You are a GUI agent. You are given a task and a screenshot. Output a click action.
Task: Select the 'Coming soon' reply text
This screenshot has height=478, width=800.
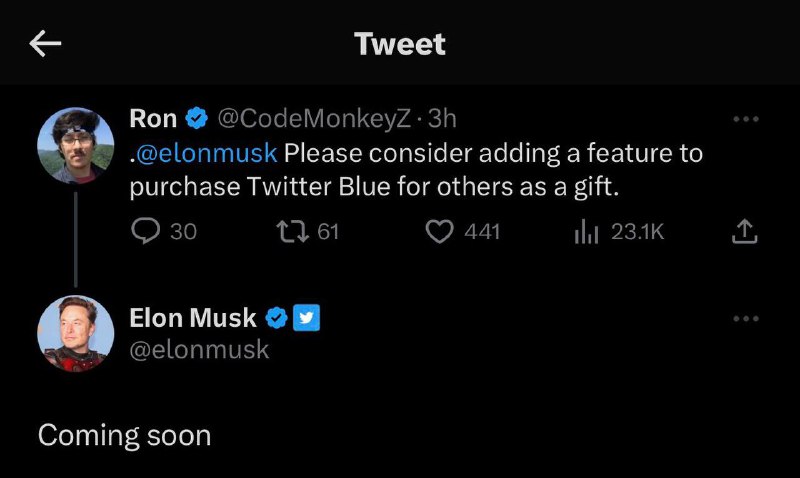click(124, 435)
